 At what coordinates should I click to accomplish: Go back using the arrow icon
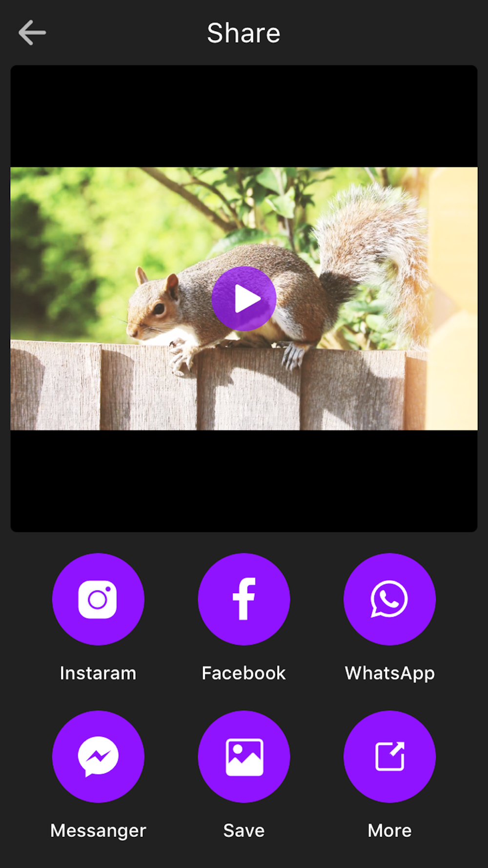(32, 33)
